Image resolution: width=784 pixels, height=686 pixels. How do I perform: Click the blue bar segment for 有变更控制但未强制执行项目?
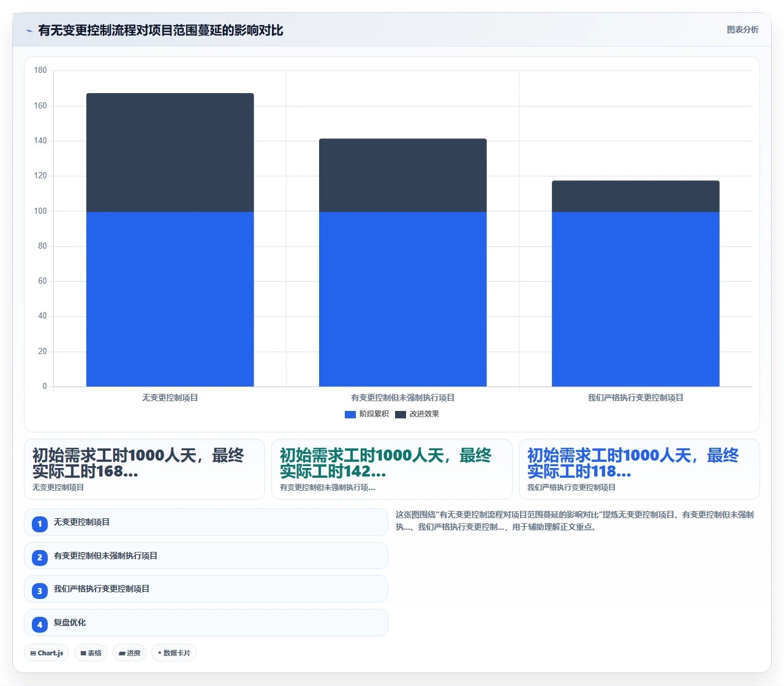point(403,299)
